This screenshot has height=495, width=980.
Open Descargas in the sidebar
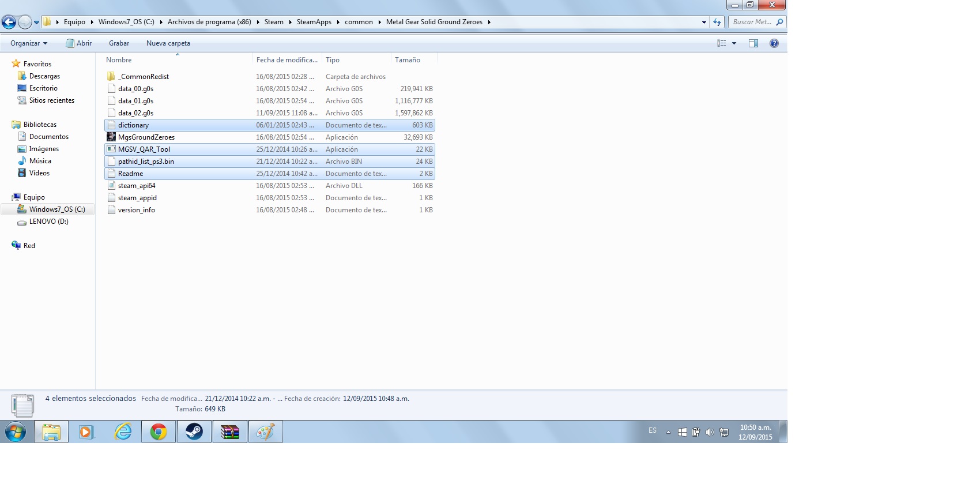tap(44, 76)
